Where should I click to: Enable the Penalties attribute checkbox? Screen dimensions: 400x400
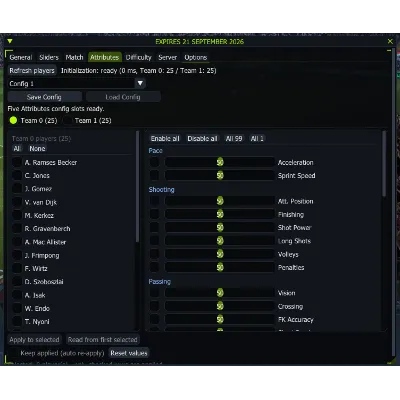tap(154, 267)
